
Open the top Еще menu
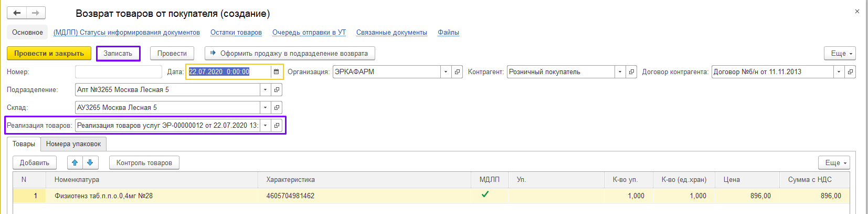pos(840,53)
